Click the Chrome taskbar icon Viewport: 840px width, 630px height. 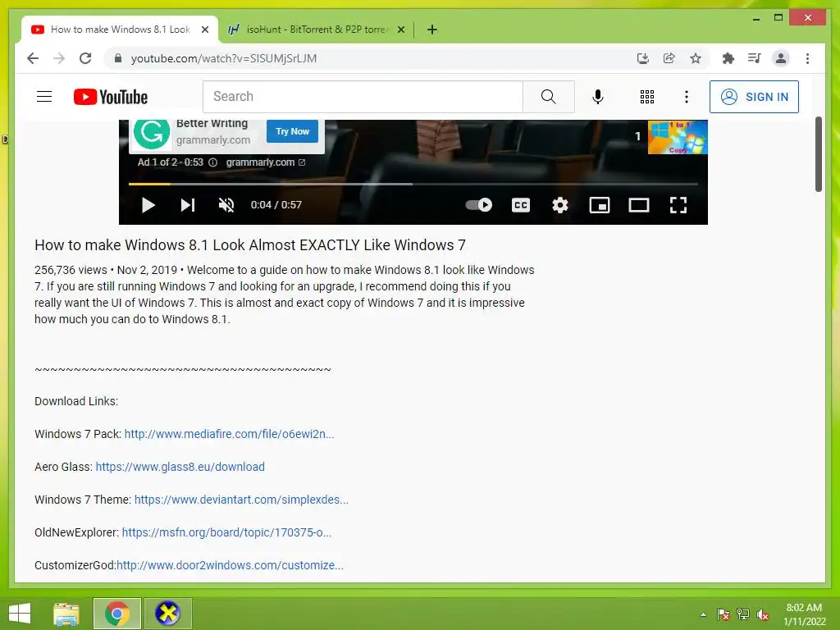(x=117, y=614)
